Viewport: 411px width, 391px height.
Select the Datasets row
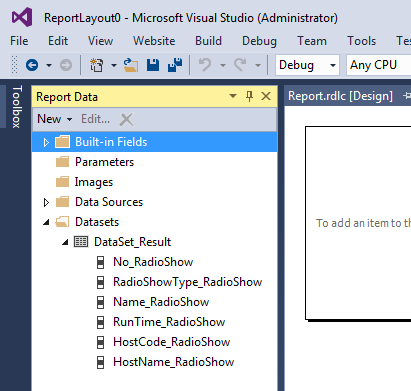point(154,222)
